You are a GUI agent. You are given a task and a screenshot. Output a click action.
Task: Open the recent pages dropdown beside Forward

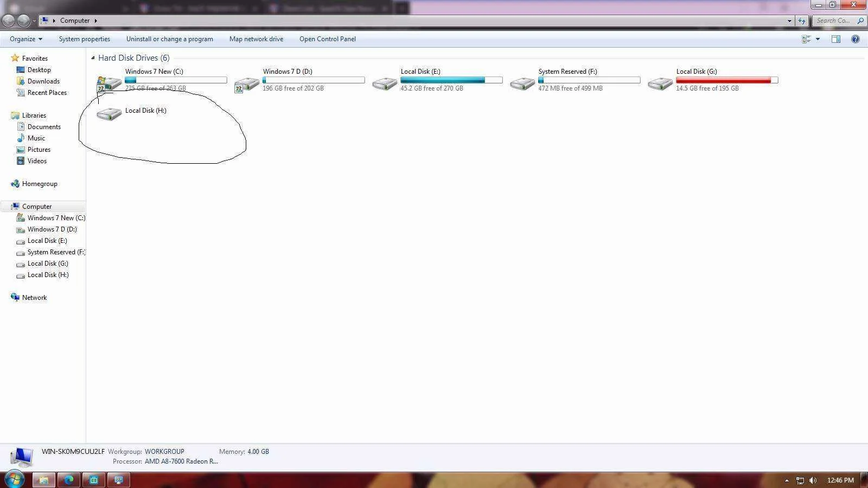point(34,21)
